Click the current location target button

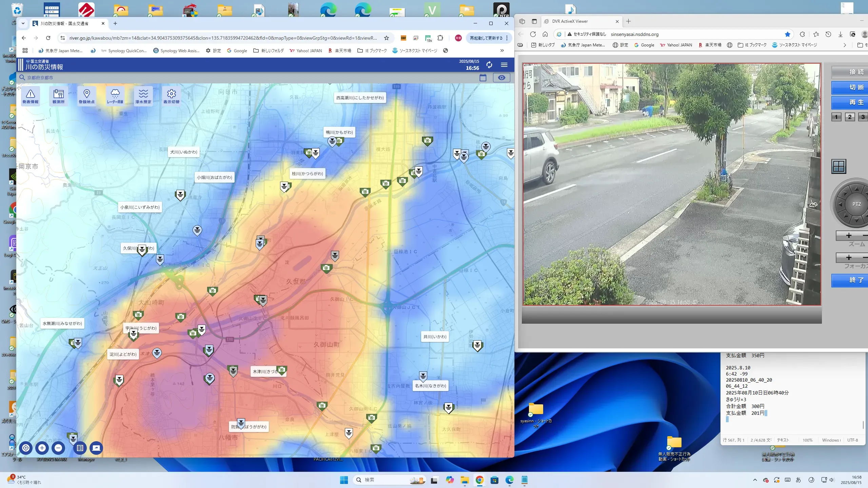pyautogui.click(x=26, y=448)
